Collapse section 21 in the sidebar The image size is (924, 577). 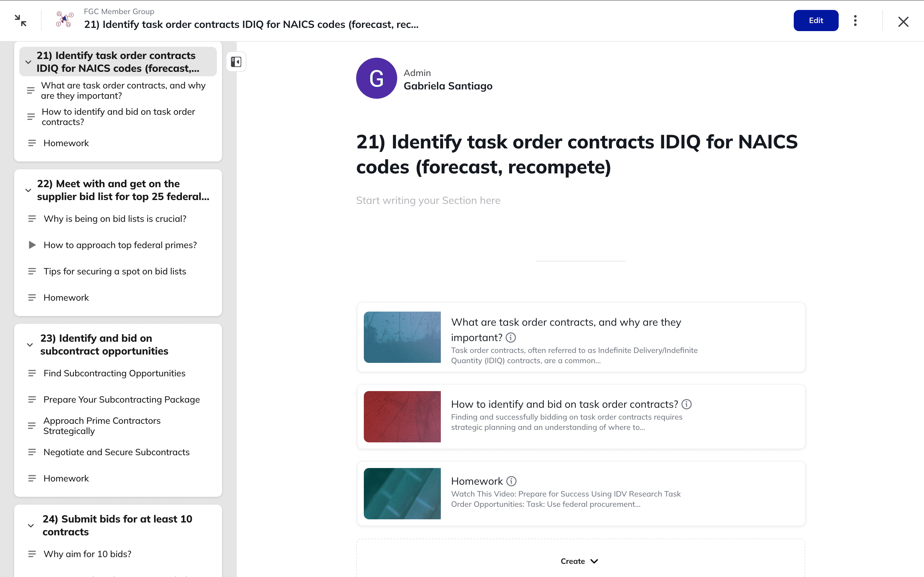[28, 62]
